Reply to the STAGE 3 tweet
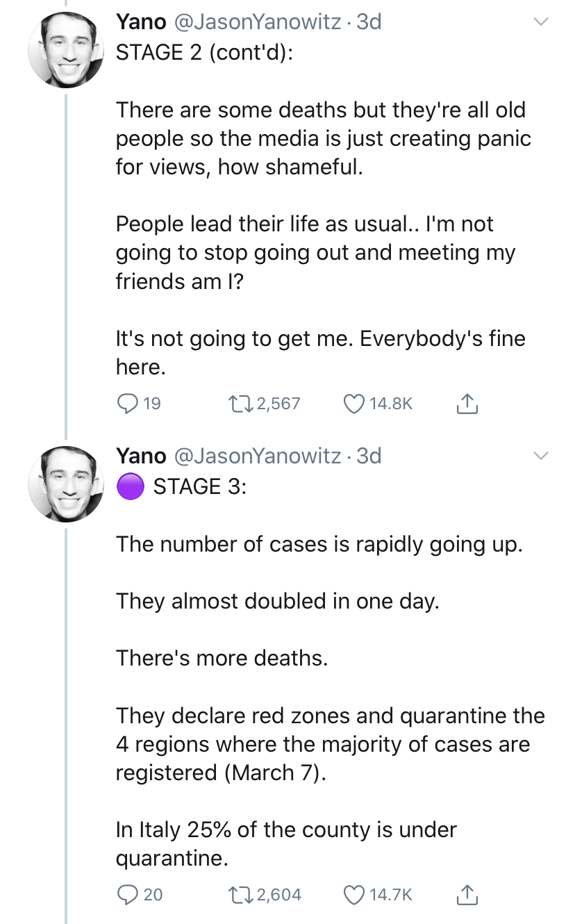The image size is (575, 924). pos(128,894)
